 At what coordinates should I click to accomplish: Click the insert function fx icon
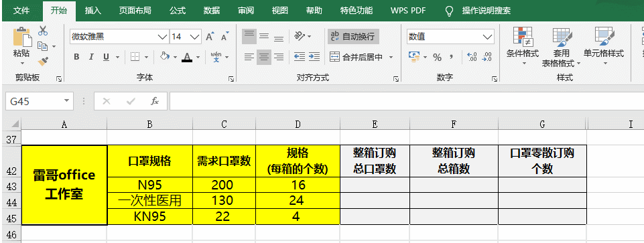point(155,101)
